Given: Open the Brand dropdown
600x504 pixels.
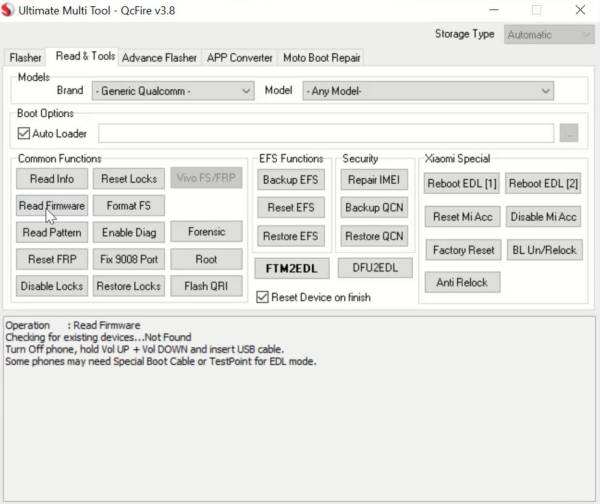Looking at the screenshot, I should (x=173, y=91).
